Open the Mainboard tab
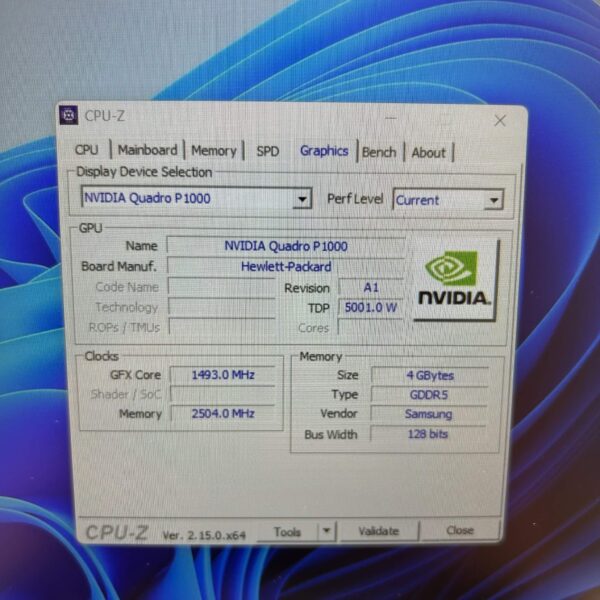Screen dimensions: 600x600 147,150
